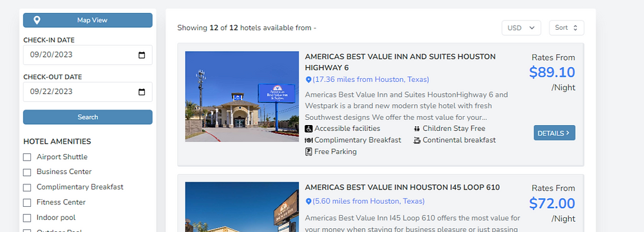Click the 5.60 miles from Houston, Texas link
644x232 pixels.
pos(368,201)
